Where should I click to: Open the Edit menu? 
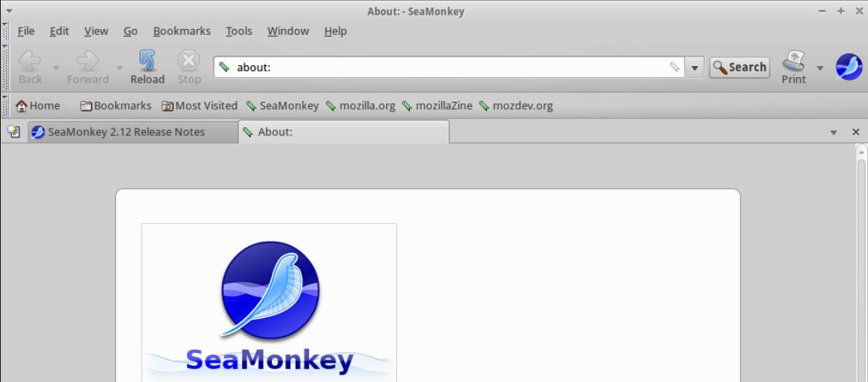click(59, 31)
